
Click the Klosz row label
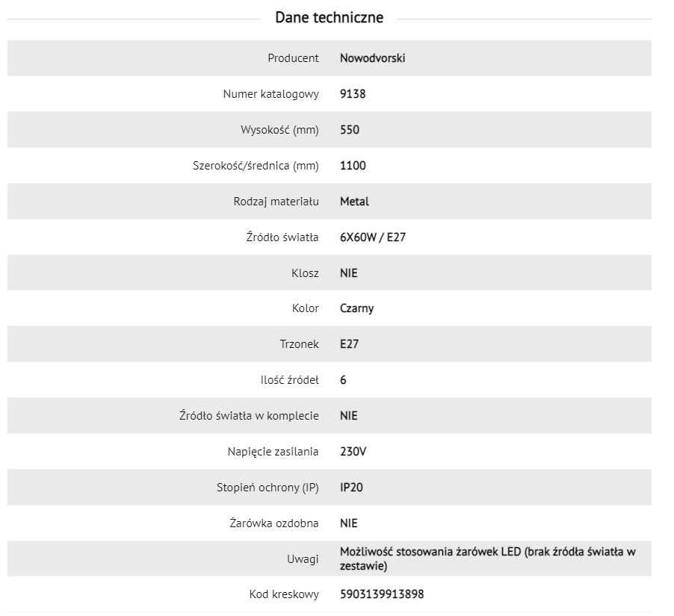point(305,273)
